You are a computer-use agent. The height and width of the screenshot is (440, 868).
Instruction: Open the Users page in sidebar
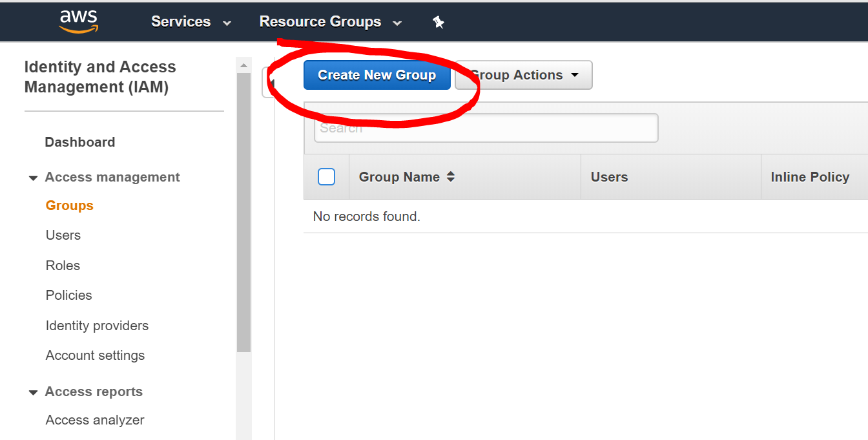(x=63, y=235)
